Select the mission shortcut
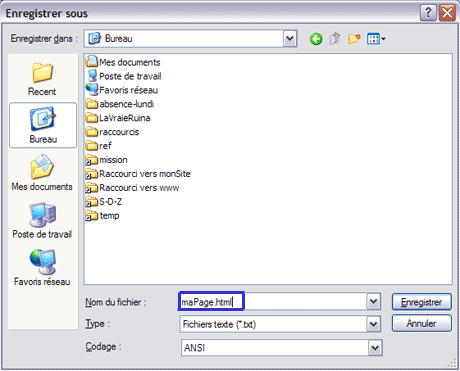The width and height of the screenshot is (460, 371). (106, 160)
